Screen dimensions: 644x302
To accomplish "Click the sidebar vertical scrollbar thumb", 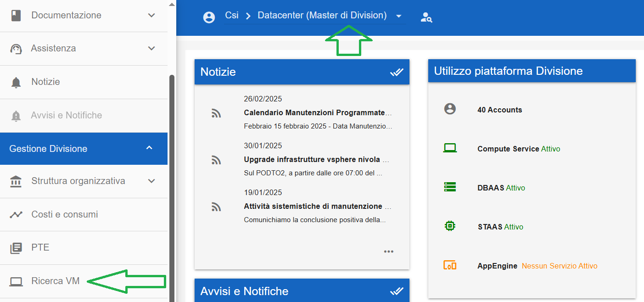I will [x=172, y=188].
